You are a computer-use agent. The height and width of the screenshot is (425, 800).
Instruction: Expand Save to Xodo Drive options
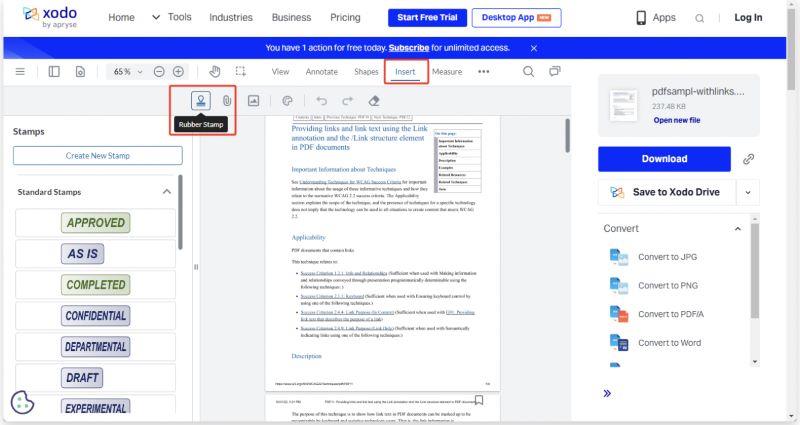pyautogui.click(x=748, y=192)
